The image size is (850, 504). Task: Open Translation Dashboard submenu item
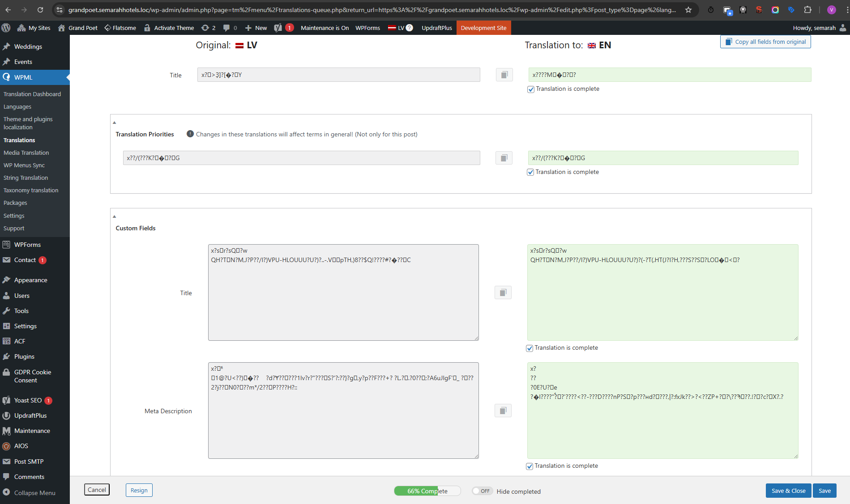[x=32, y=94]
